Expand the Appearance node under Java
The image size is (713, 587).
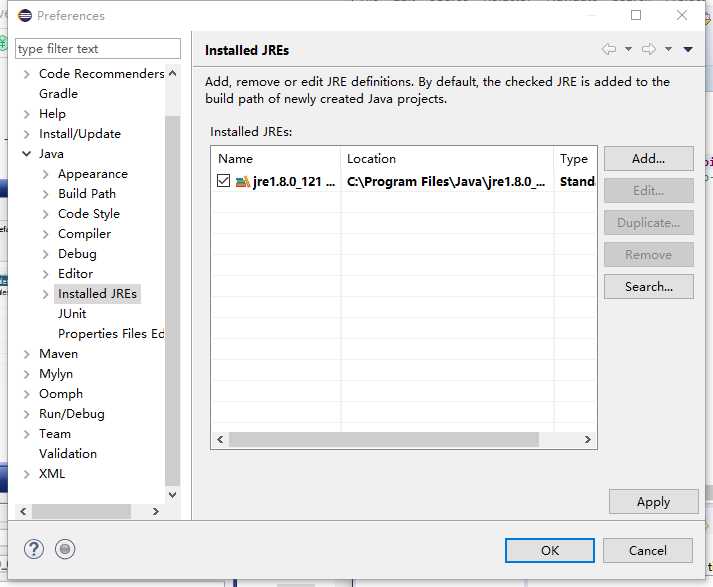(x=45, y=174)
